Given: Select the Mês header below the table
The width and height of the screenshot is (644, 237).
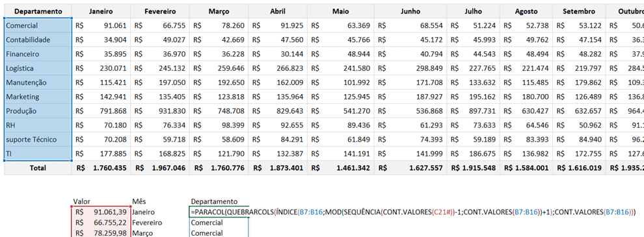Looking at the screenshot, I should coord(139,201).
